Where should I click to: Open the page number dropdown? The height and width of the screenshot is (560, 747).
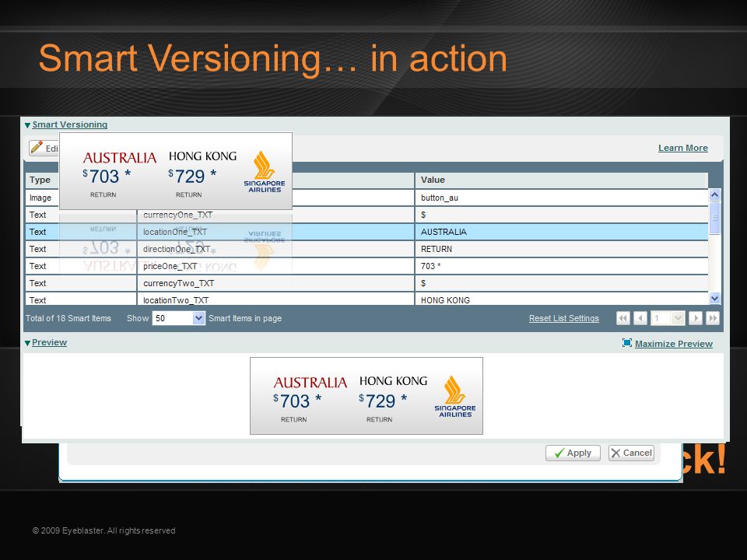[x=668, y=318]
